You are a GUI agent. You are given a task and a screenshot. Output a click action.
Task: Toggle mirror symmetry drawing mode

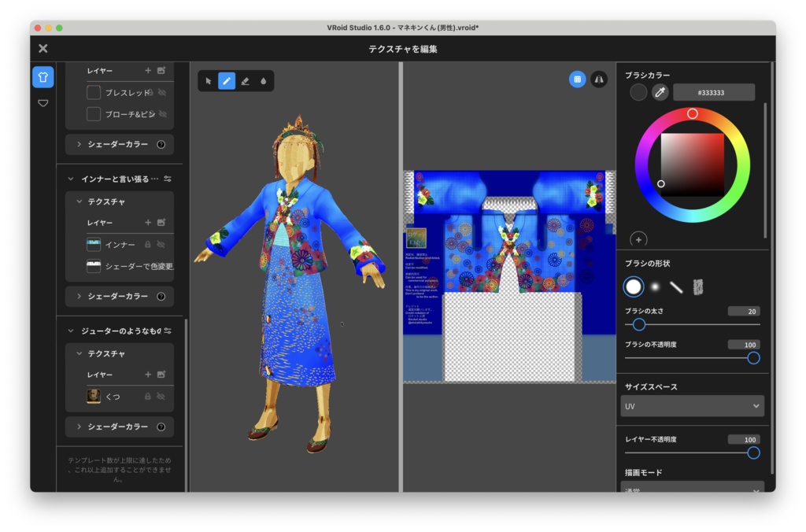(599, 79)
